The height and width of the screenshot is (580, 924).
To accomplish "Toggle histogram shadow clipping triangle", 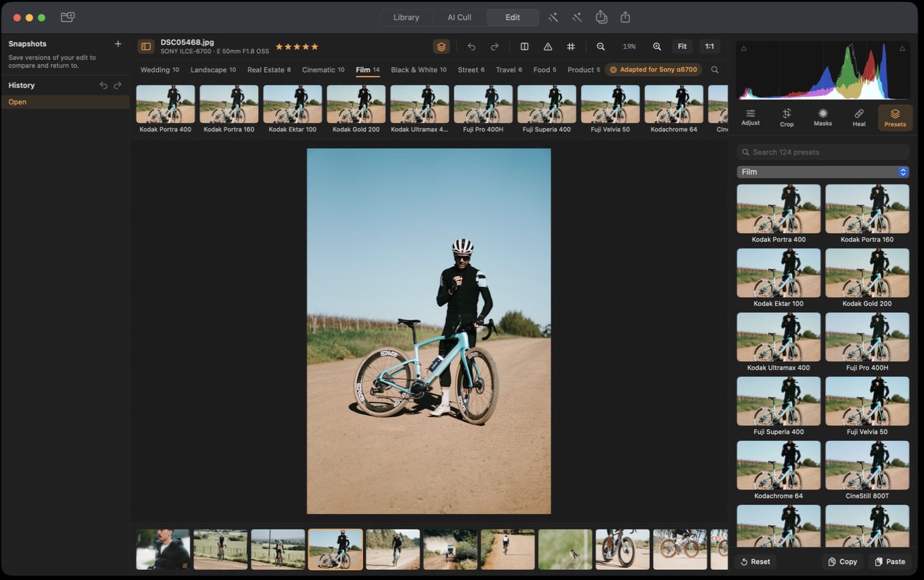I will [x=743, y=48].
